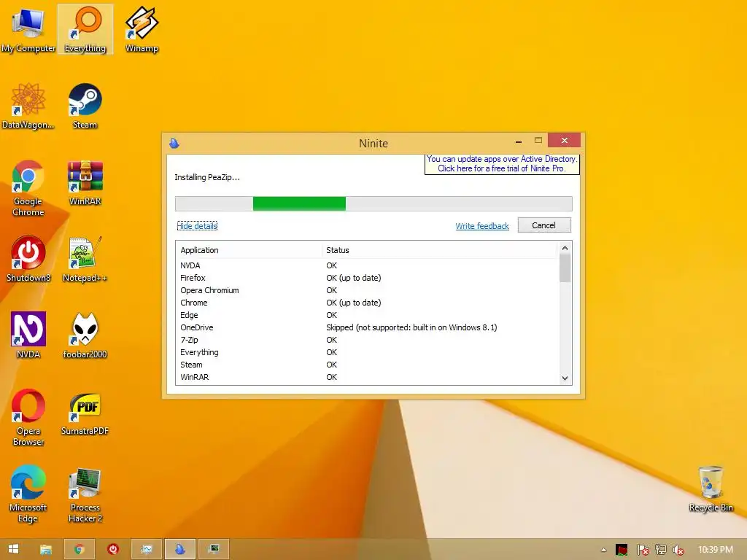
Task: Select the Opera Chromium row
Action: click(x=368, y=290)
